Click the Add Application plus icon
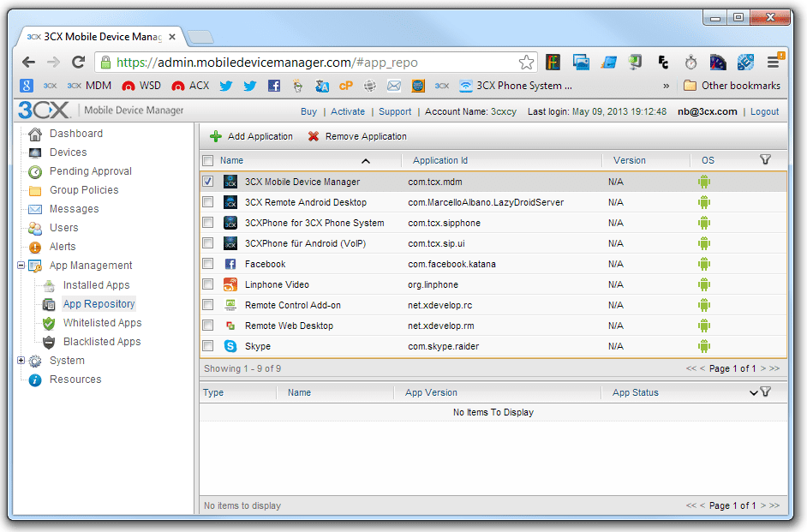Viewport: 807px width, 532px height. point(216,136)
